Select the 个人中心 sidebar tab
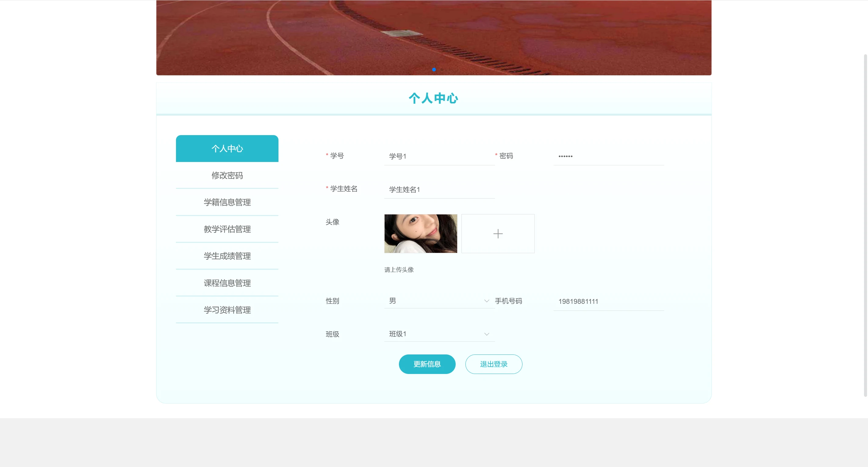This screenshot has height=467, width=868. (x=227, y=149)
